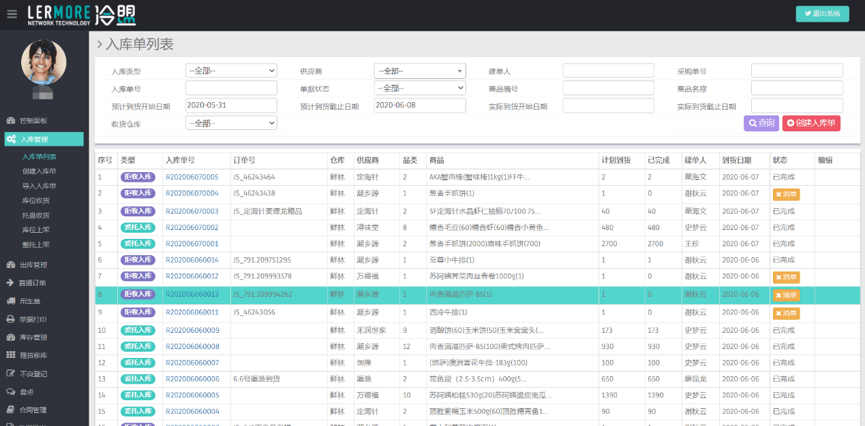Expand the 入库类型 dropdown
This screenshot has width=865, height=426.
click(231, 71)
